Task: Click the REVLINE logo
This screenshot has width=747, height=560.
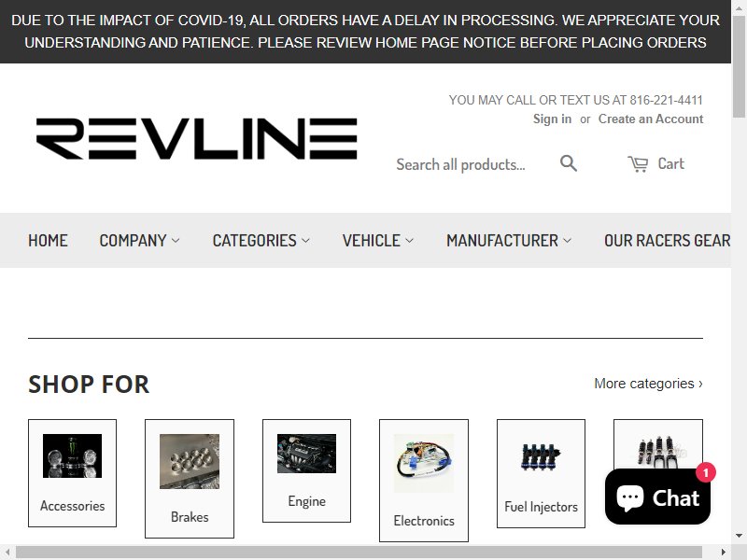Action: 197,138
